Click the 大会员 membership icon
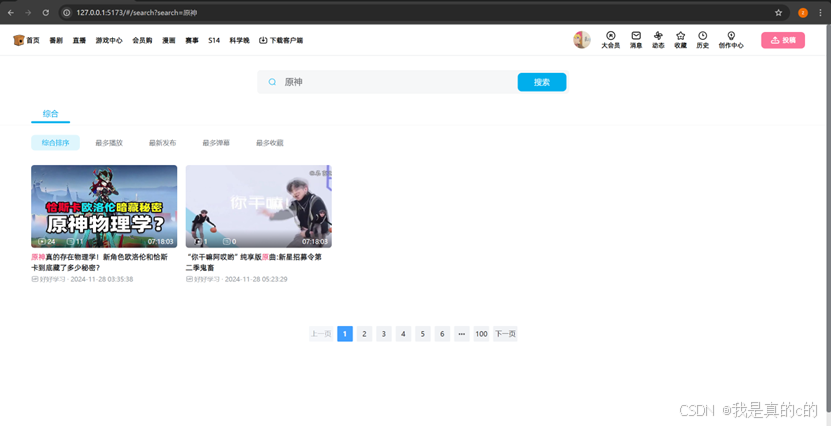Viewport: 831px width, 426px height. click(611, 36)
